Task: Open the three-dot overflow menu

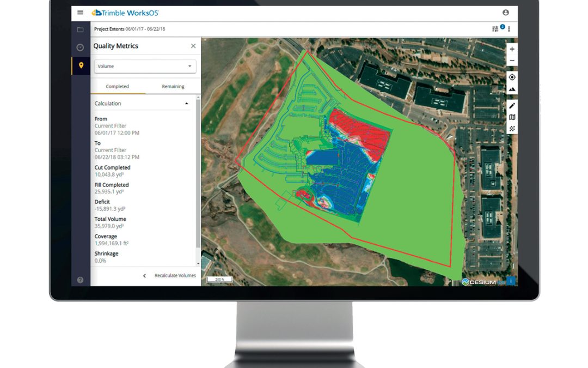Action: coord(509,29)
